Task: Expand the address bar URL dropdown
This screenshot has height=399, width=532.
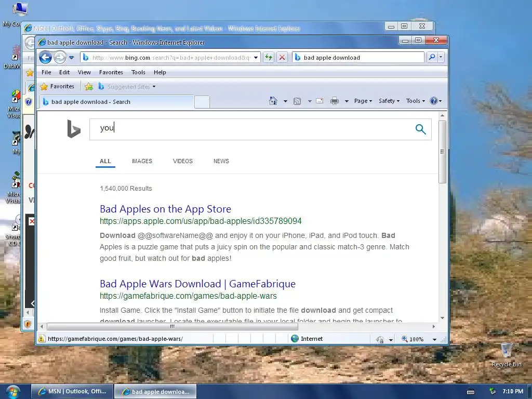Action: tap(256, 58)
